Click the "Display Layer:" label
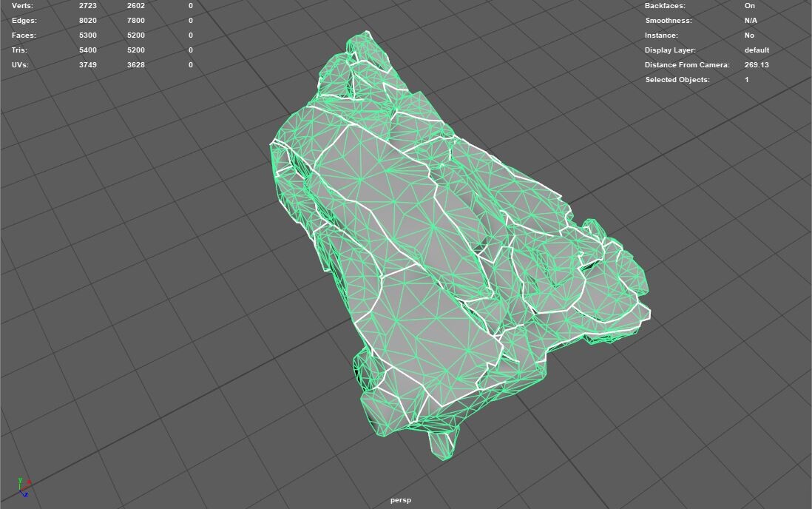This screenshot has height=509, width=812. (670, 50)
